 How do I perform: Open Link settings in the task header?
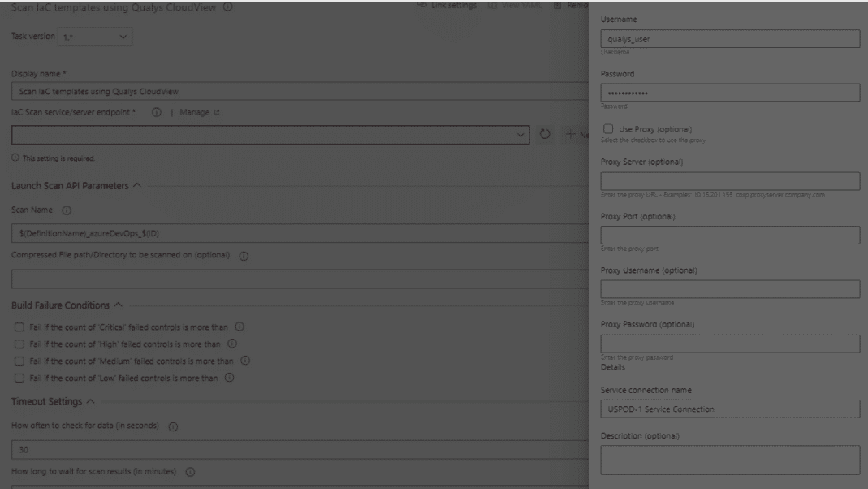pos(447,5)
